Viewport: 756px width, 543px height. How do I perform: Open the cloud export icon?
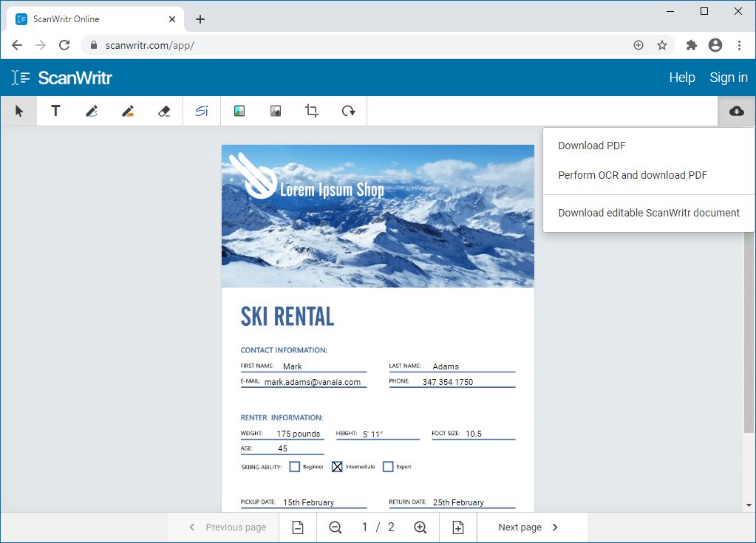pos(736,110)
